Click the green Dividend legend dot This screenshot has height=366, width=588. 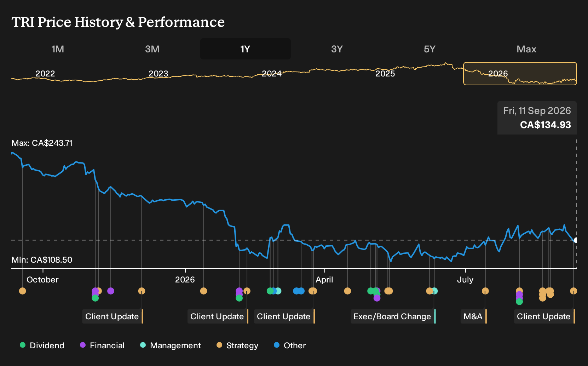[x=23, y=345]
